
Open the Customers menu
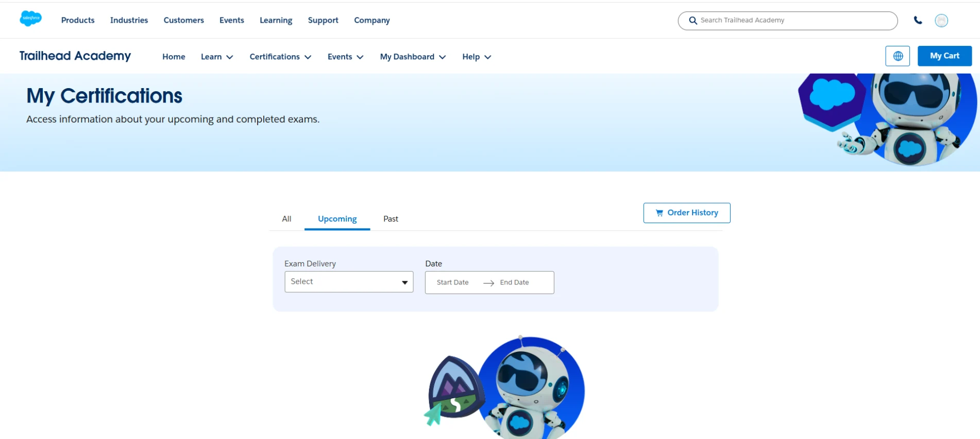(x=184, y=20)
